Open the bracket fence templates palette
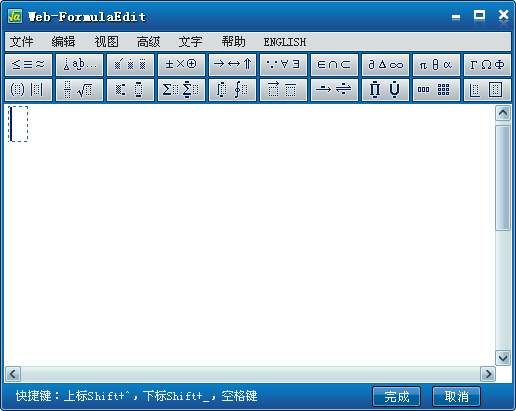This screenshot has height=411, width=516. pyautogui.click(x=29, y=90)
